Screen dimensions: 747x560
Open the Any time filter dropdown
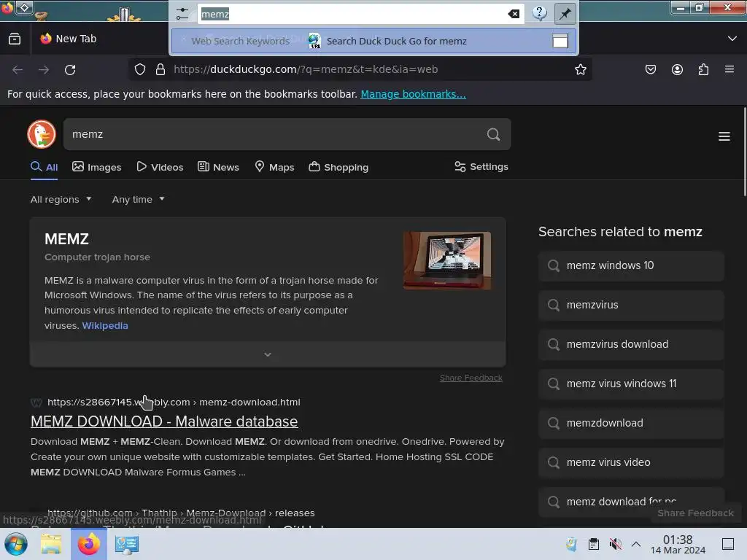click(138, 200)
